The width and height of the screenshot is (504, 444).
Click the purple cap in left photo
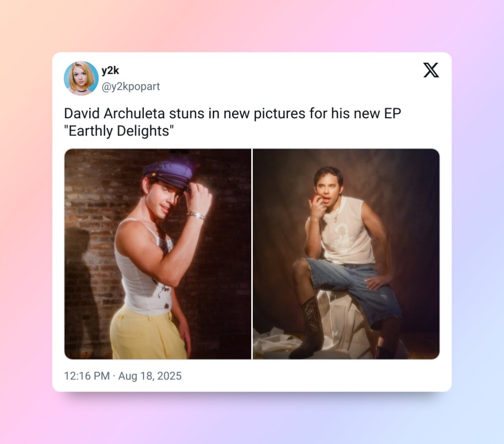[x=168, y=174]
